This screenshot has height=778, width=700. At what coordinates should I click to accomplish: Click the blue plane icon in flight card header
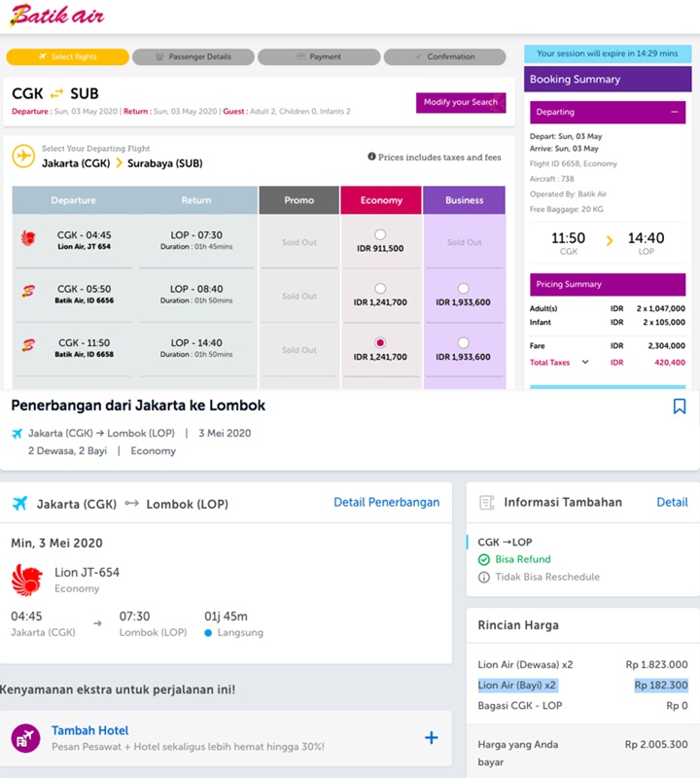(19, 503)
